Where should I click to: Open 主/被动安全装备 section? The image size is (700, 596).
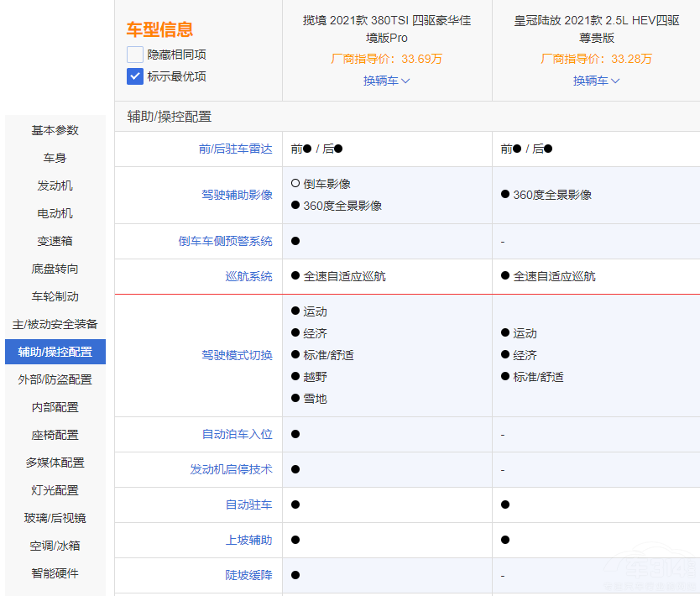click(x=55, y=324)
